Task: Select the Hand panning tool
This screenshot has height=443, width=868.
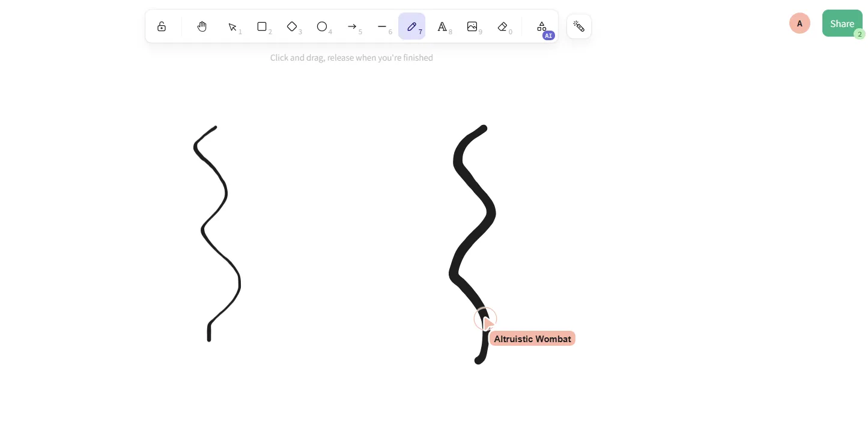Action: [202, 26]
